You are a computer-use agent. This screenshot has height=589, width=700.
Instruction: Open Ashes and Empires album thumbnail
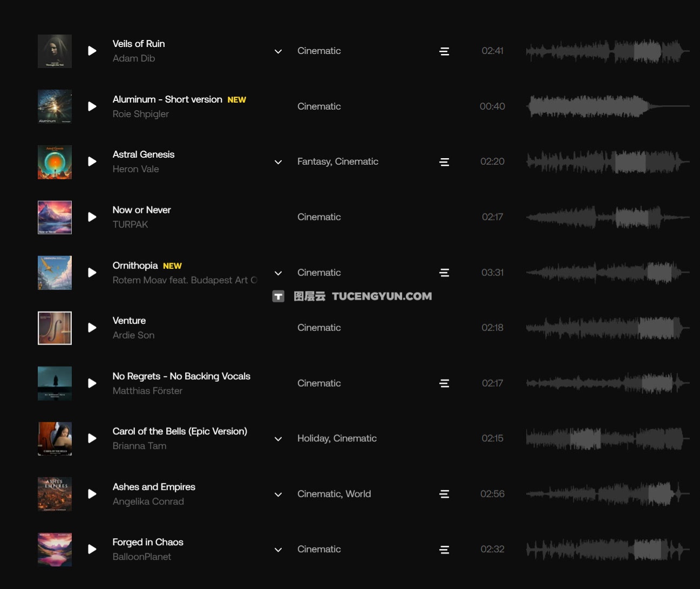coord(55,494)
